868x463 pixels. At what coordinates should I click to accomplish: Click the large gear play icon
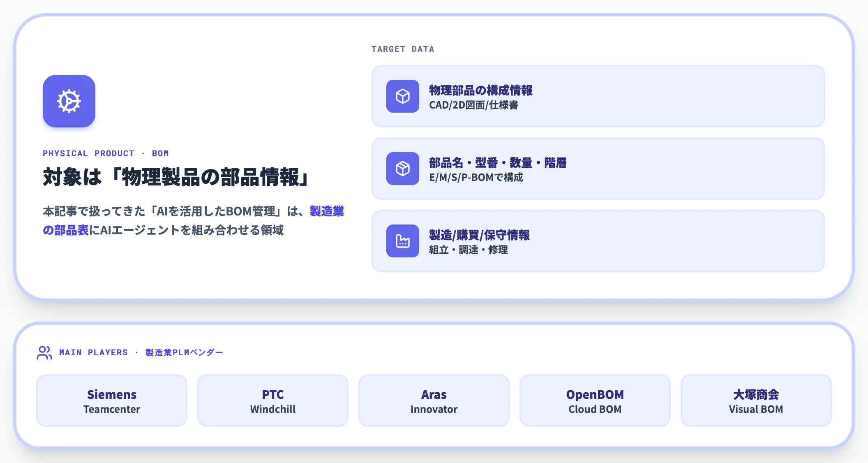69,101
